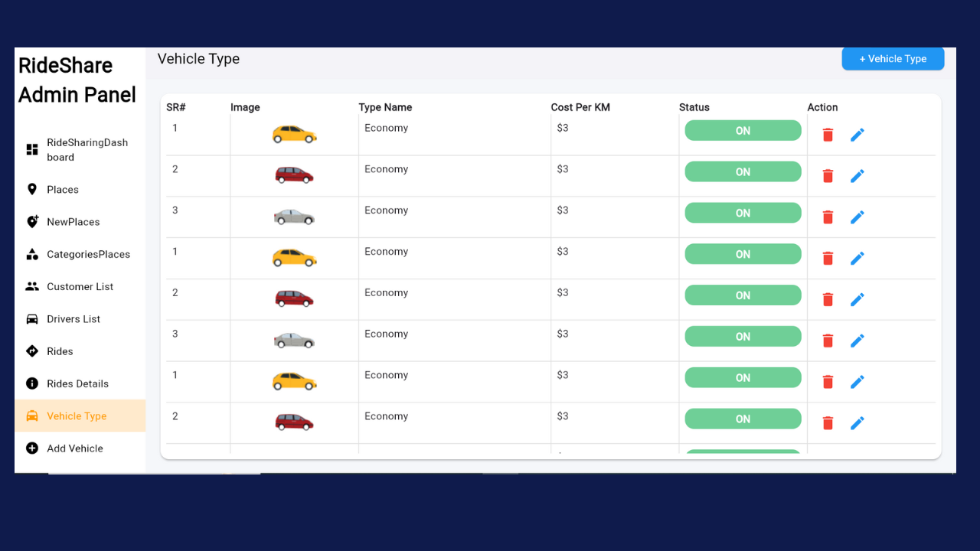Delete the first vehicle row via trash icon
Screen dimensions: 980x551
point(828,135)
